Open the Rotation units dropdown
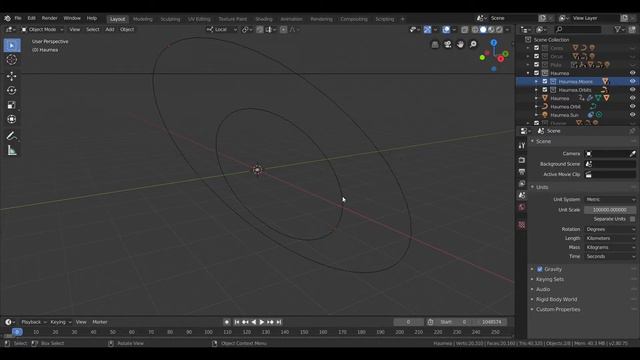The height and width of the screenshot is (360, 640). point(610,229)
